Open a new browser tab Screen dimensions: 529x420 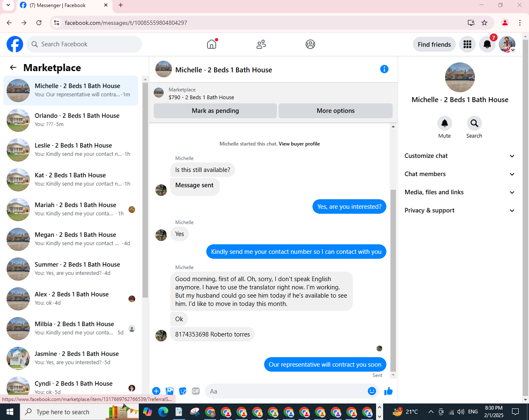point(121,5)
